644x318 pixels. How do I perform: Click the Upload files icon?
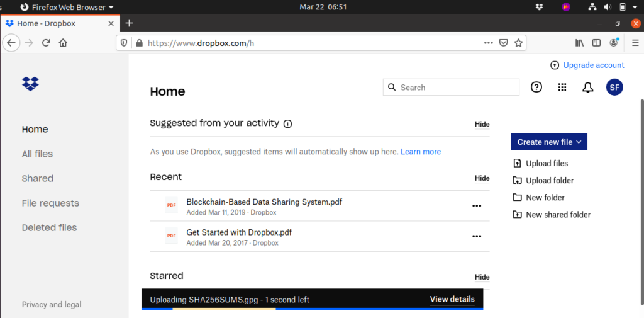pyautogui.click(x=517, y=163)
